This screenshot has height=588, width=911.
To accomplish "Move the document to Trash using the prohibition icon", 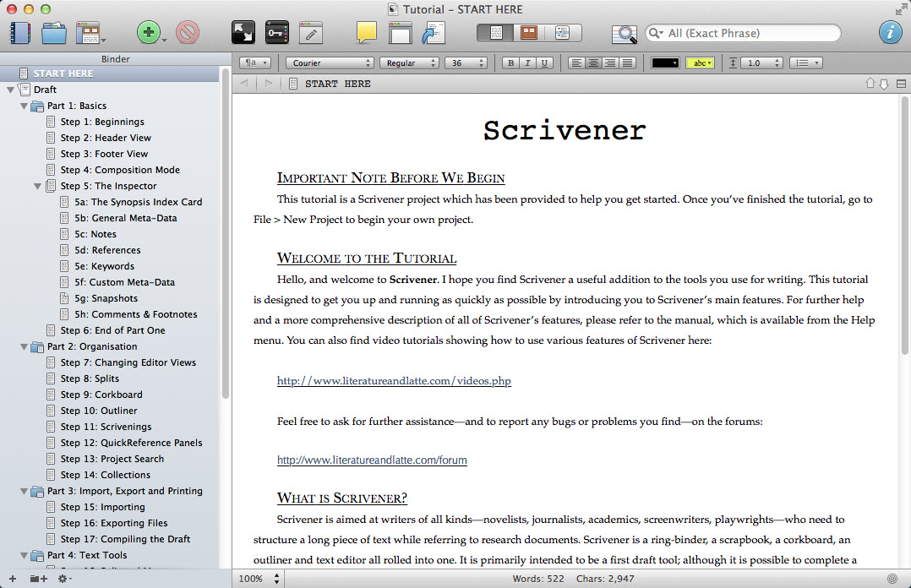I will click(x=187, y=31).
